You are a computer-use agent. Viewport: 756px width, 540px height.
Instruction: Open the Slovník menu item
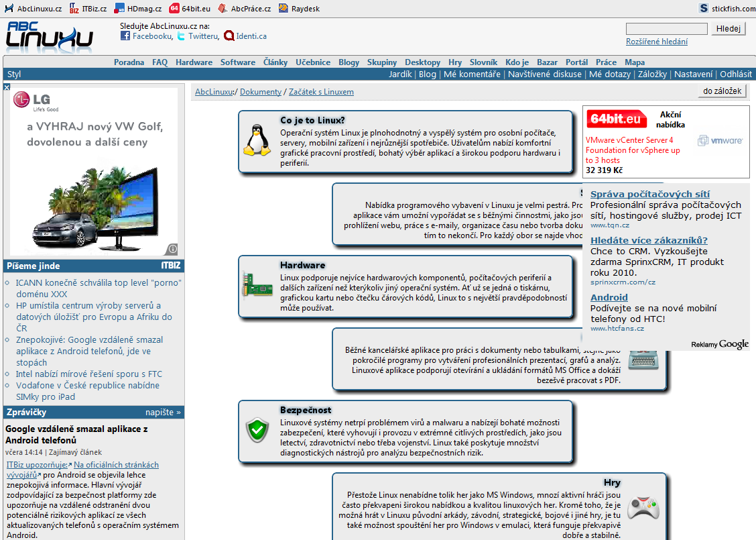484,62
